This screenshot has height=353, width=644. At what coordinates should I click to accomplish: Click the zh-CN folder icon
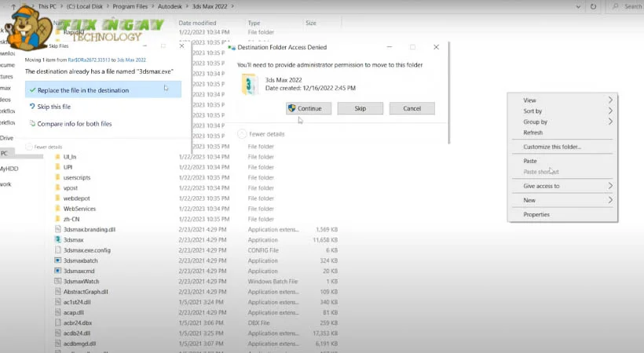57,219
